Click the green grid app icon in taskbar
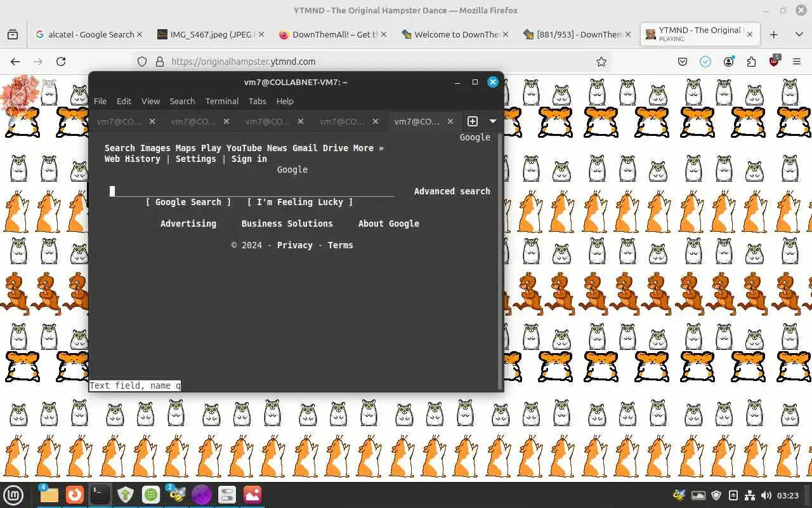This screenshot has height=508, width=812. pos(151,495)
